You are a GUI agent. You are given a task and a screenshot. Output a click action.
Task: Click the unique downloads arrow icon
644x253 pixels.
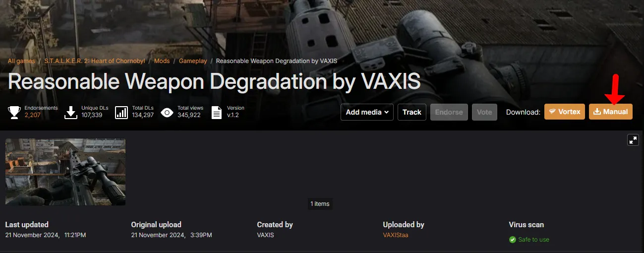point(71,113)
